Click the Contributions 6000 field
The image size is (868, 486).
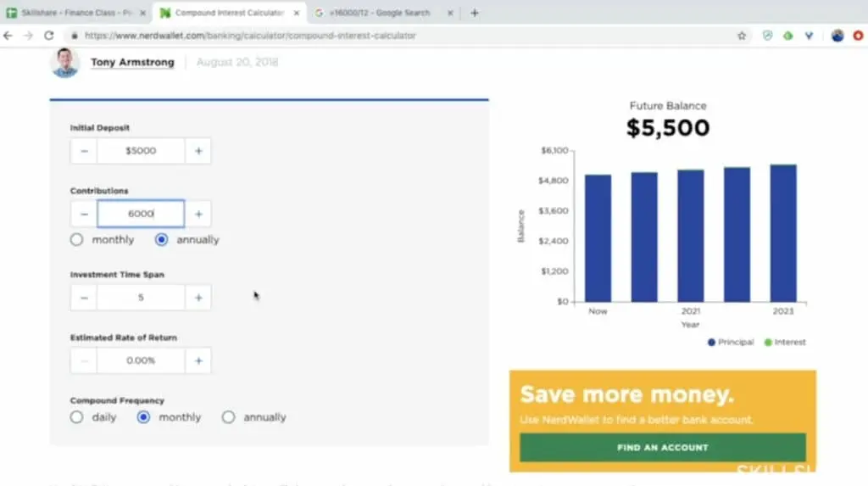(141, 214)
